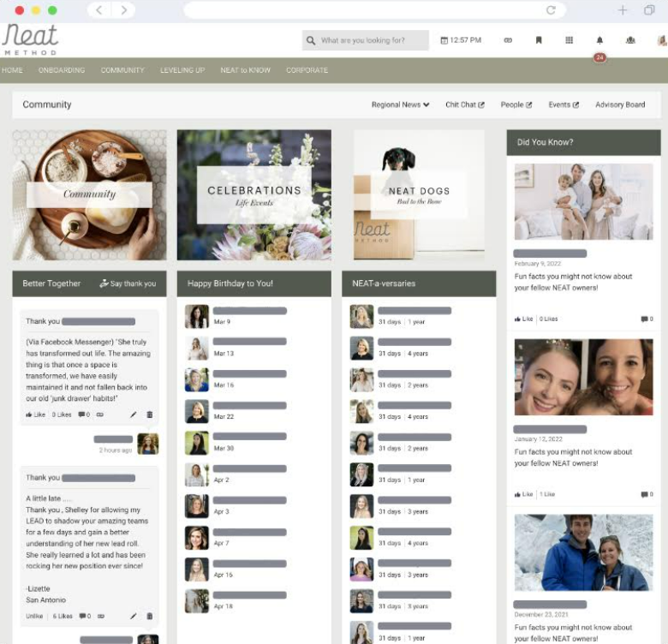Click the 'December 23, 2021' date text
668x644 pixels.
tap(541, 615)
